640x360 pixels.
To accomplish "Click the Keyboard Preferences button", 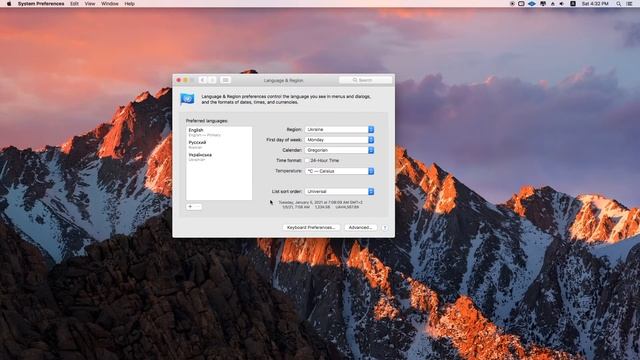I will (x=311, y=227).
